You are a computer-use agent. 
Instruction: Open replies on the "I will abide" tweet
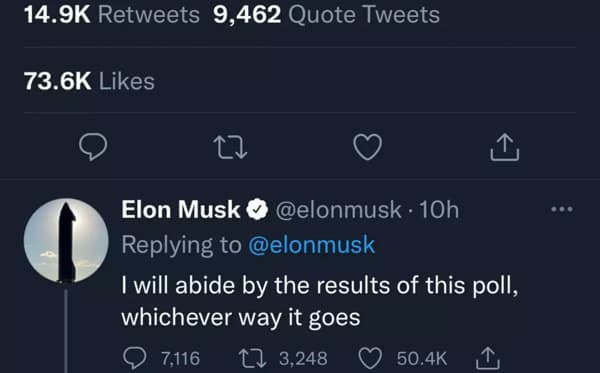(161, 358)
